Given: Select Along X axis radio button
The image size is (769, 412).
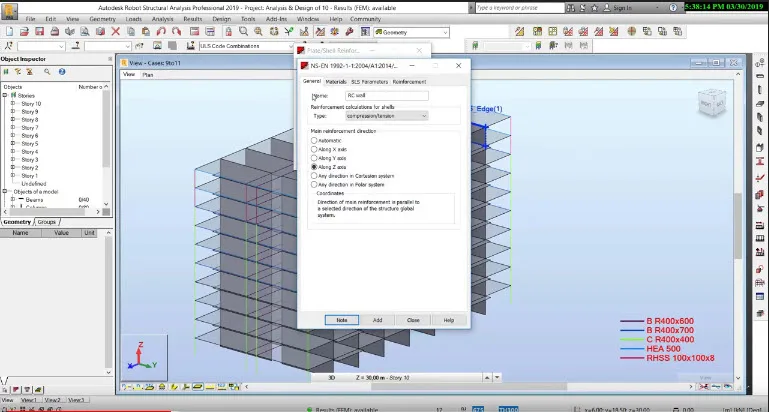Looking at the screenshot, I should [x=314, y=149].
